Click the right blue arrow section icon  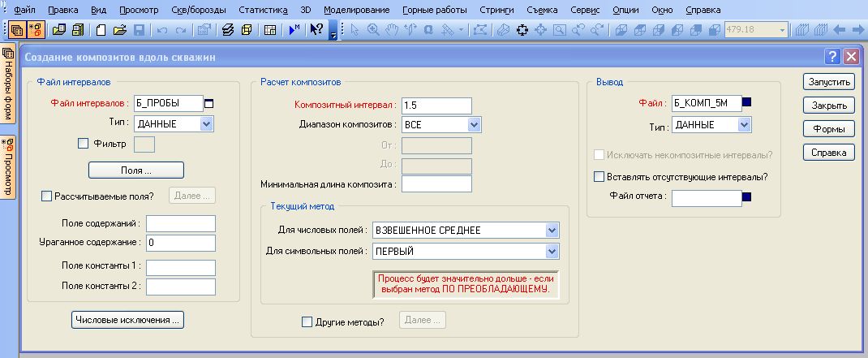(x=857, y=30)
